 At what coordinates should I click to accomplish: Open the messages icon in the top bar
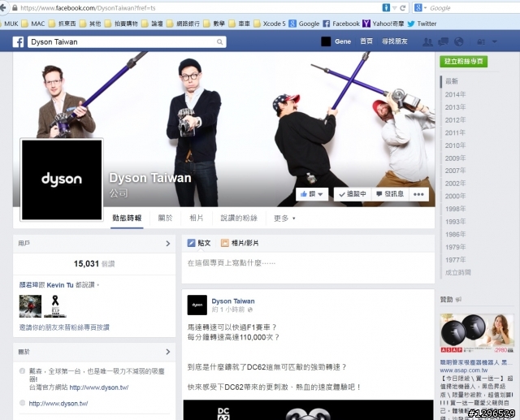(x=443, y=41)
